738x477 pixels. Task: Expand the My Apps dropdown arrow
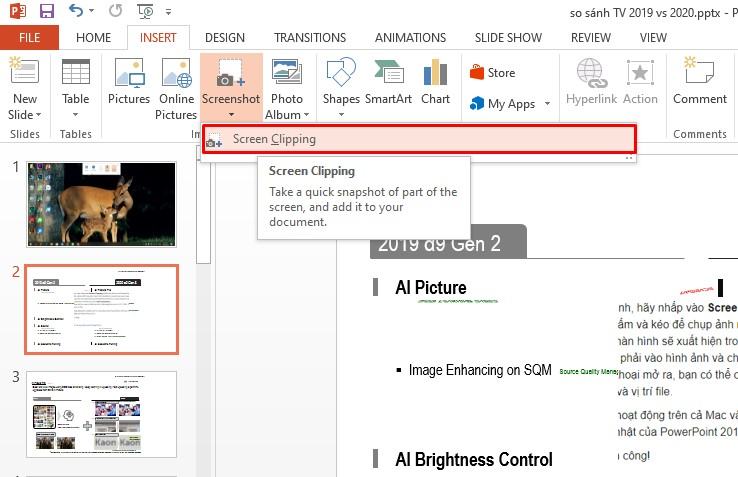point(547,104)
